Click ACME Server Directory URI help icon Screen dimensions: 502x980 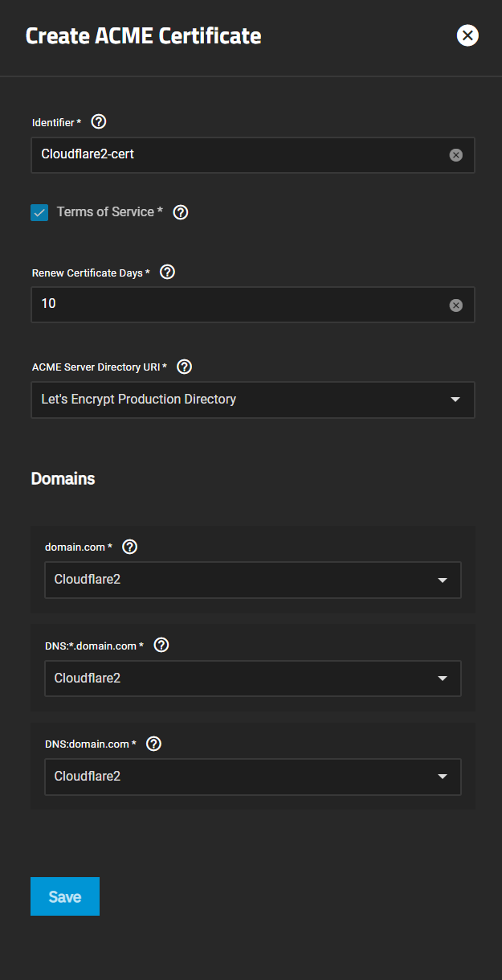click(184, 367)
